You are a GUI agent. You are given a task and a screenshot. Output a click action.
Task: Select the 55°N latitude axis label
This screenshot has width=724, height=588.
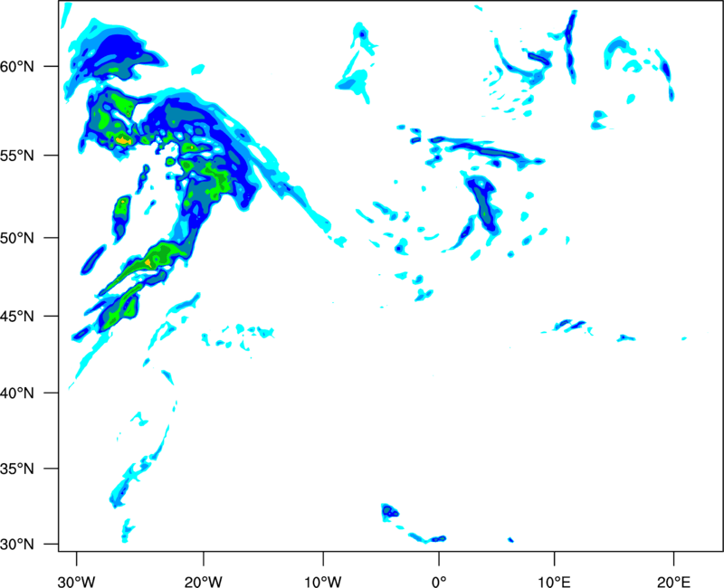tap(17, 156)
